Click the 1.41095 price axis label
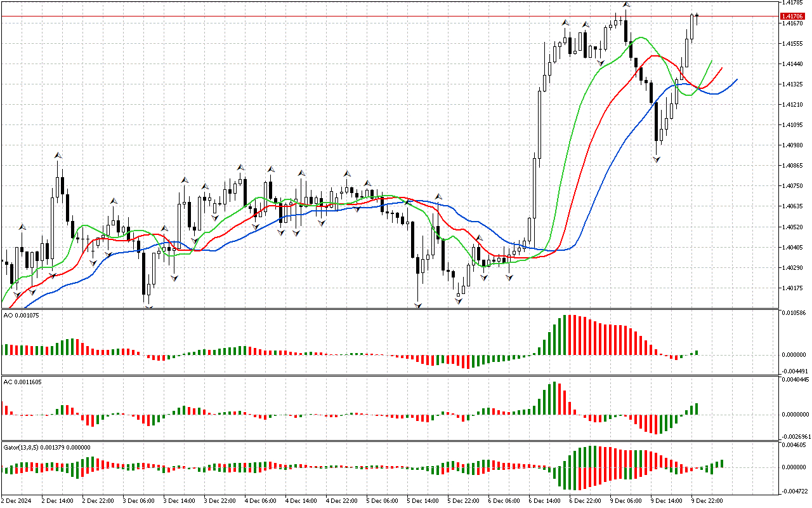Image resolution: width=812 pixels, height=508 pixels. click(x=792, y=125)
